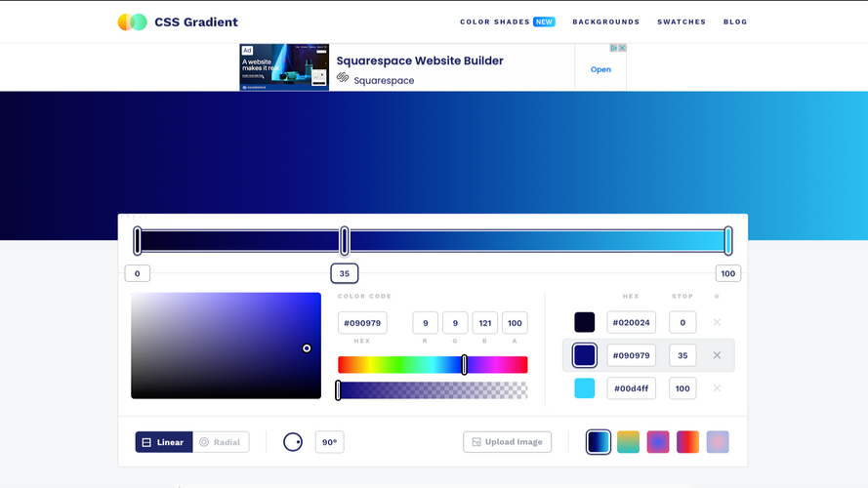The image size is (868, 488).
Task: Visit the Blog link
Action: [735, 22]
